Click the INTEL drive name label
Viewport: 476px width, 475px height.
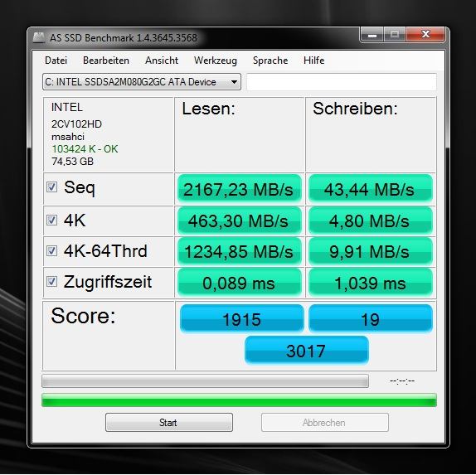(x=67, y=107)
